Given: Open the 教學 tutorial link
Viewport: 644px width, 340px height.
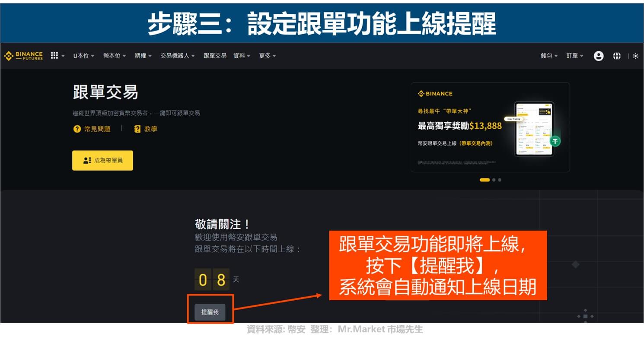Looking at the screenshot, I should point(150,129).
